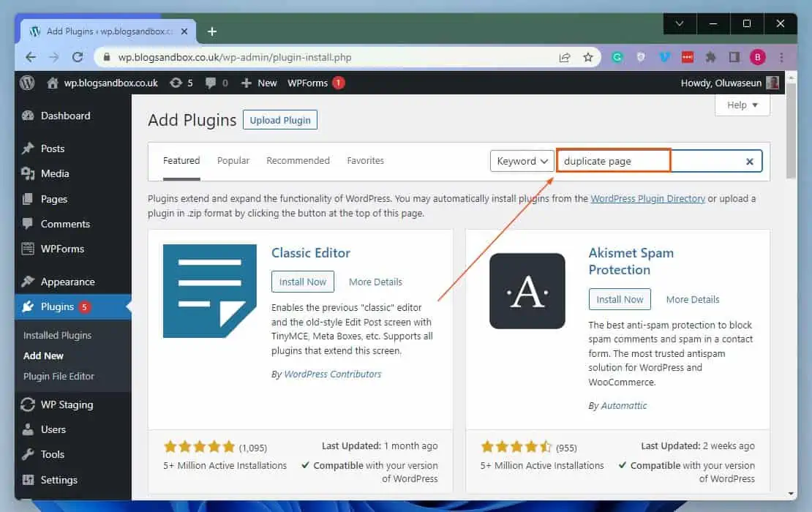Open the Appearance menu
The image size is (812, 512).
(x=67, y=282)
